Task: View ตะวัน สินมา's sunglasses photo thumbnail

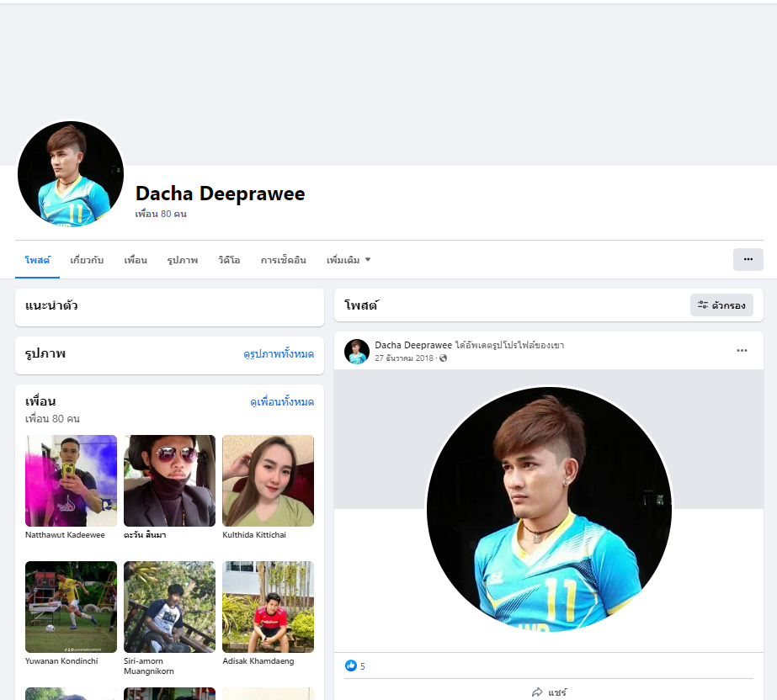Action: click(x=169, y=480)
